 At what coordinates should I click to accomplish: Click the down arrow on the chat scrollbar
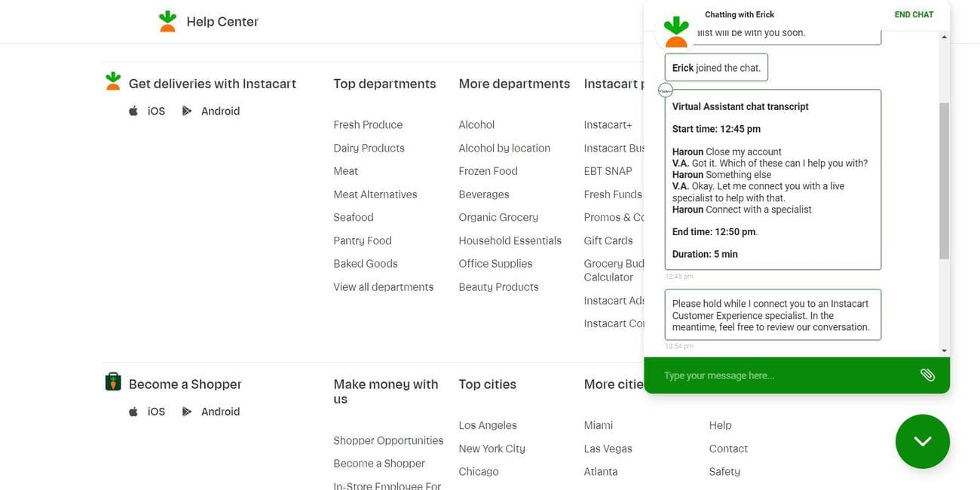[944, 349]
